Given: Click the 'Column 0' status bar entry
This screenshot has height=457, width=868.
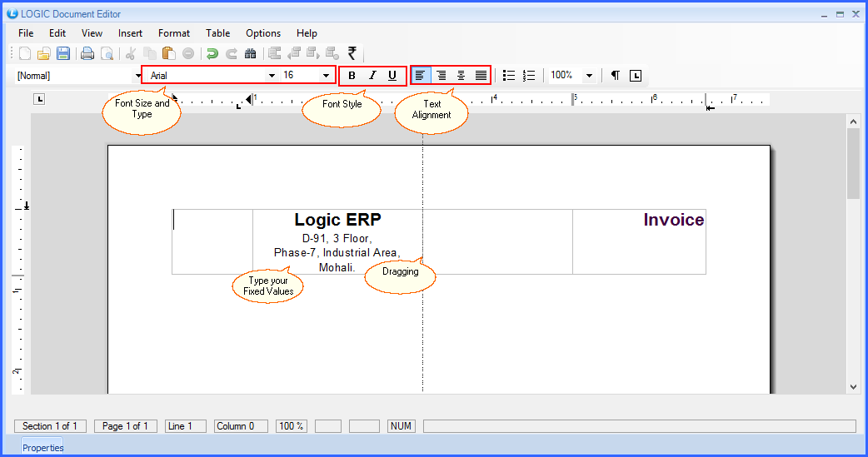Looking at the screenshot, I should click(x=241, y=426).
